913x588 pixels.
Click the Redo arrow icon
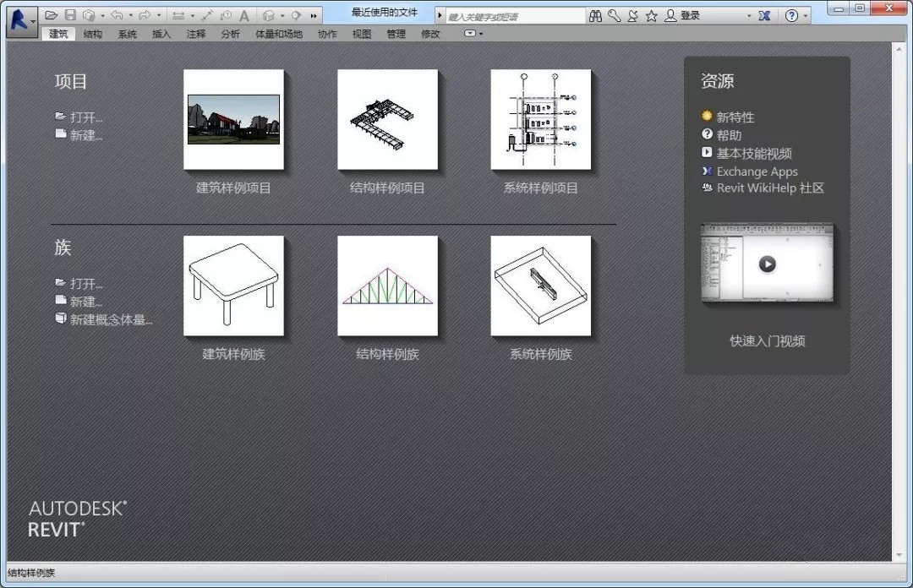pos(145,15)
